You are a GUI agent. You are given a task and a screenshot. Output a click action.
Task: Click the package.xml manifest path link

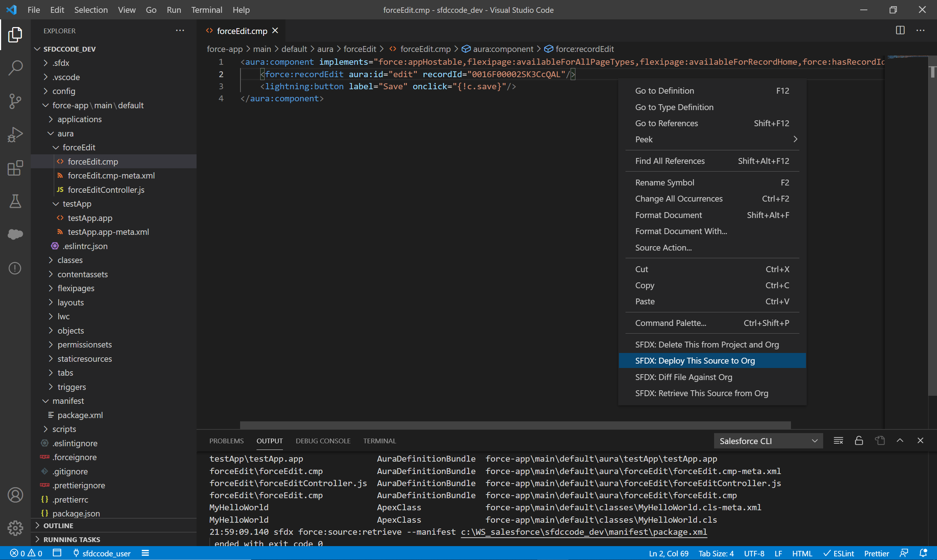[584, 532]
